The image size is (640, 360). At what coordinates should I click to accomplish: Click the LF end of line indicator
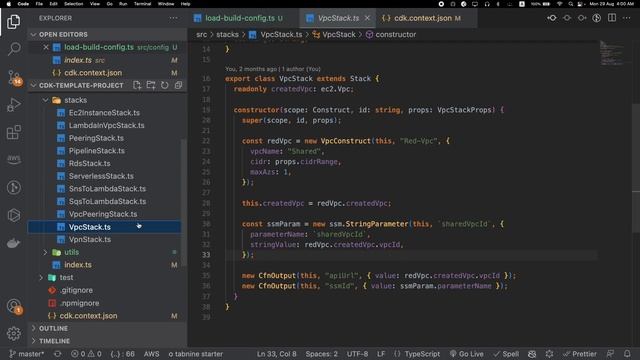tap(381, 354)
